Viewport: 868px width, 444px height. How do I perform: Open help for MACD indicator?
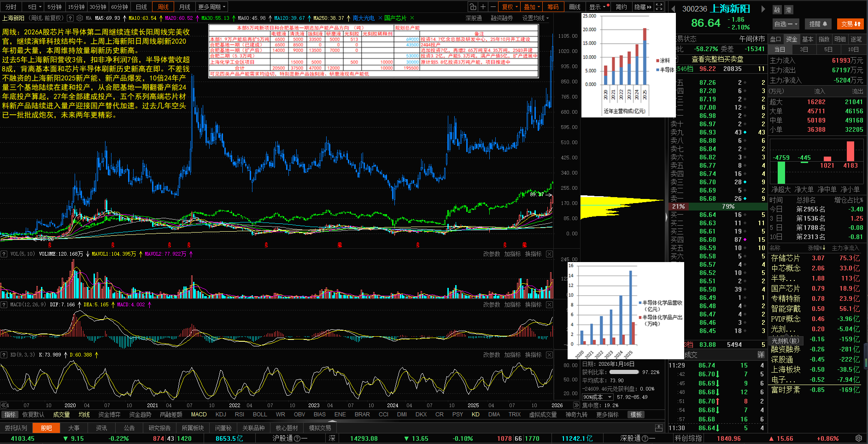tap(4, 304)
